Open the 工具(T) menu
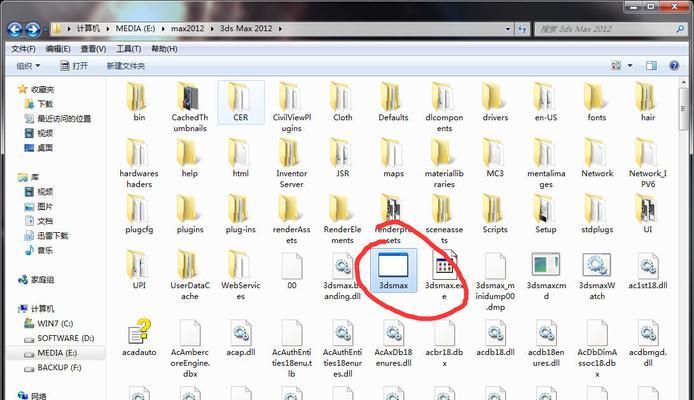Image resolution: width=694 pixels, height=400 pixels. 128,49
